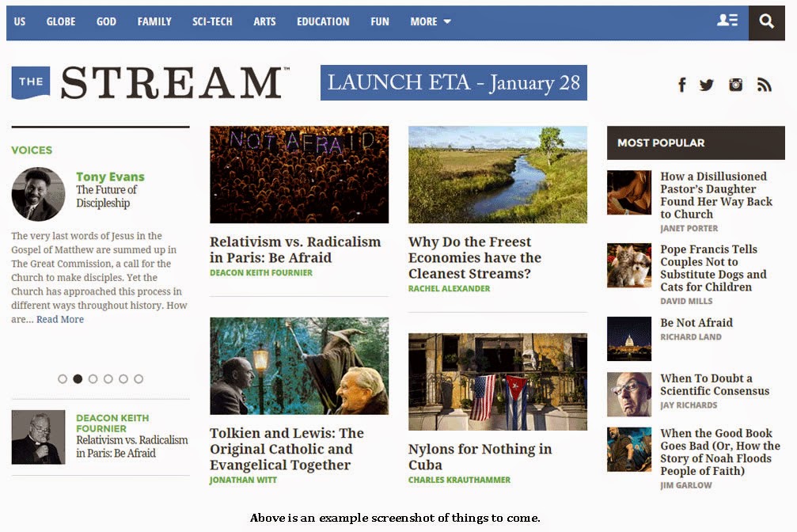Open Be Not Afraid popular article
797x532 pixels.
coord(696,323)
